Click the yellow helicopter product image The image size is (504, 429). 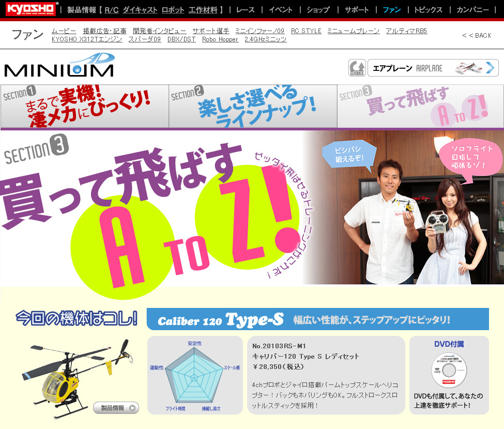(77, 378)
